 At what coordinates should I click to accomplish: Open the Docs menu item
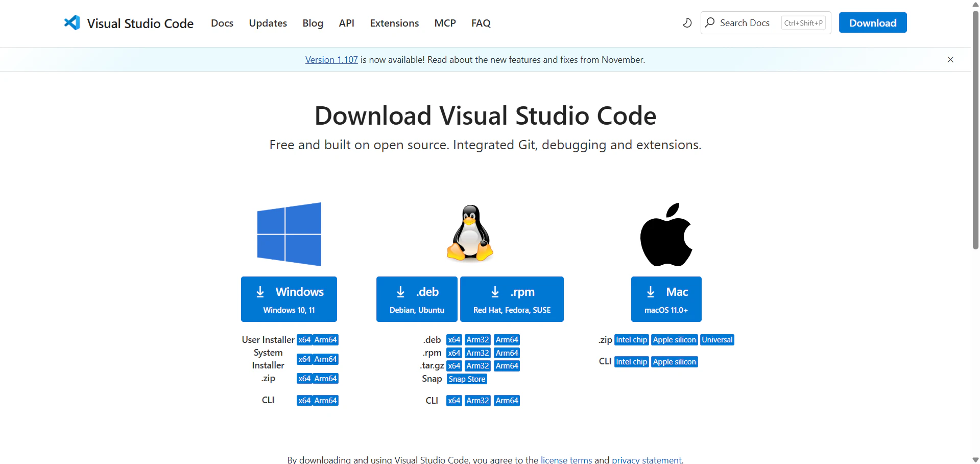[222, 23]
